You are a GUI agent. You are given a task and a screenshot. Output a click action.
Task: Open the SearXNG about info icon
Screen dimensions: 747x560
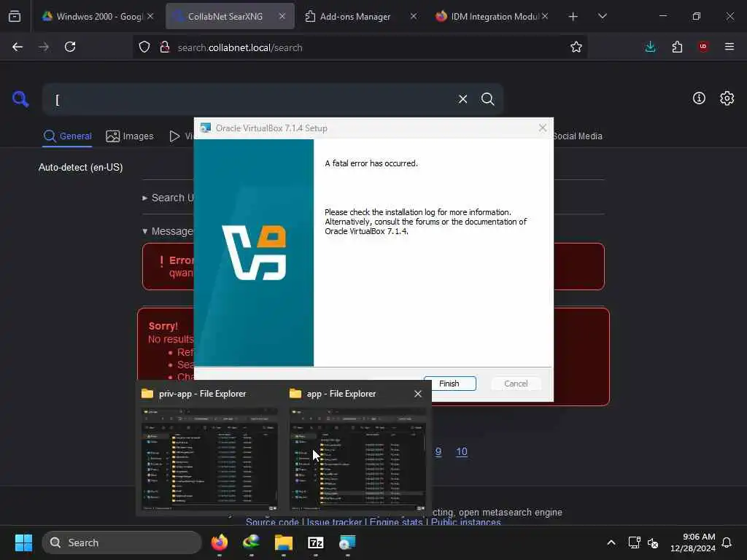(699, 98)
